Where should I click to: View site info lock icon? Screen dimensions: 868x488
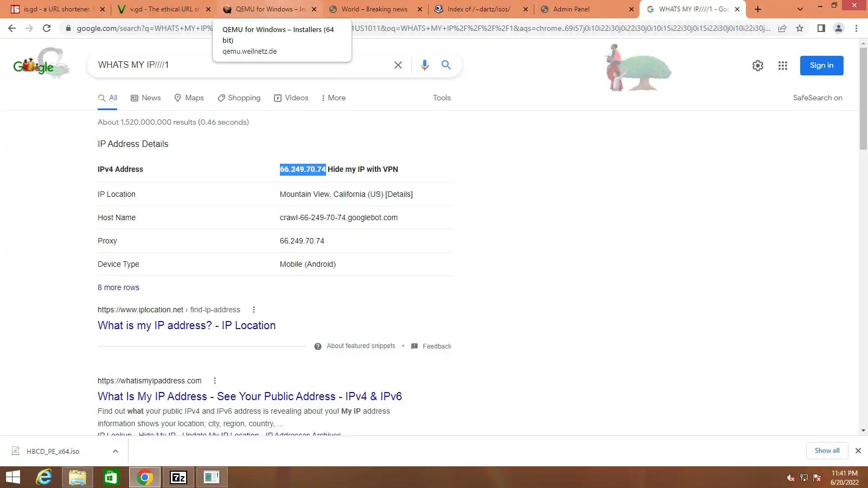68,28
